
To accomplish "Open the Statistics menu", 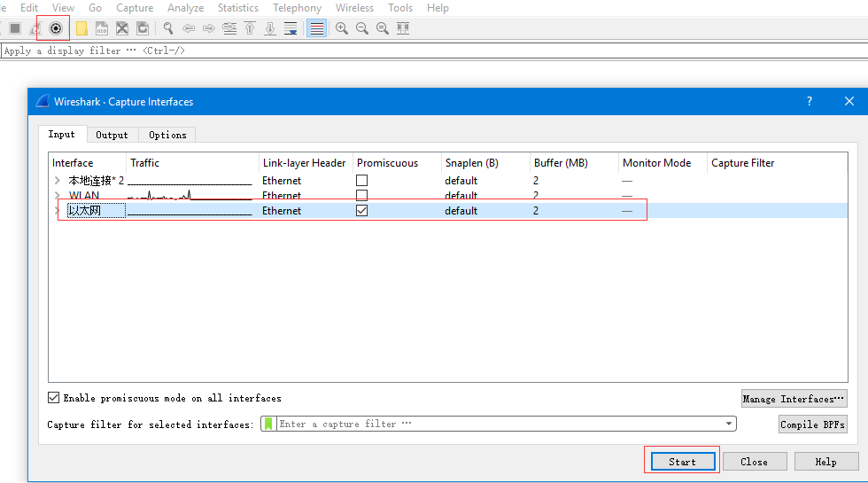I will point(238,8).
